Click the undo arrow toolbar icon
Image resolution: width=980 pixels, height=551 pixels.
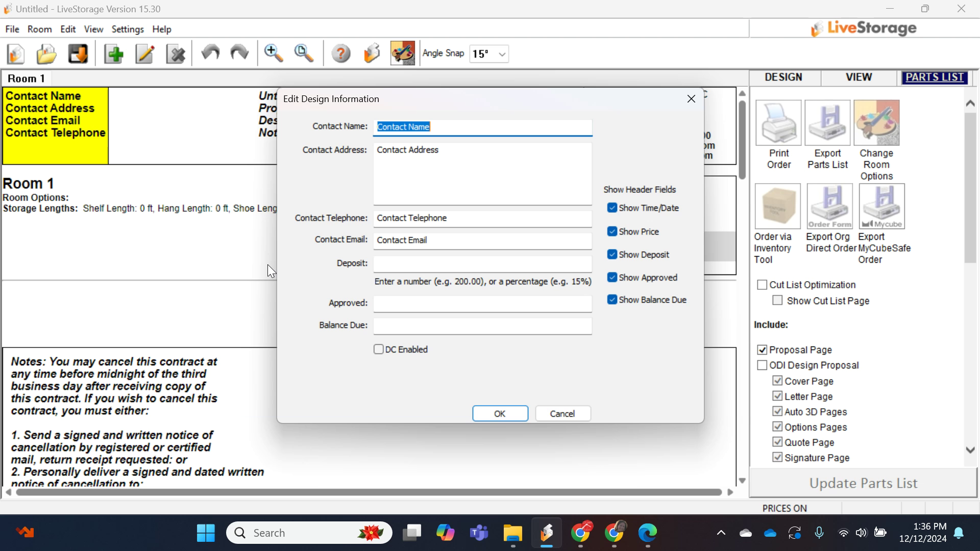210,54
